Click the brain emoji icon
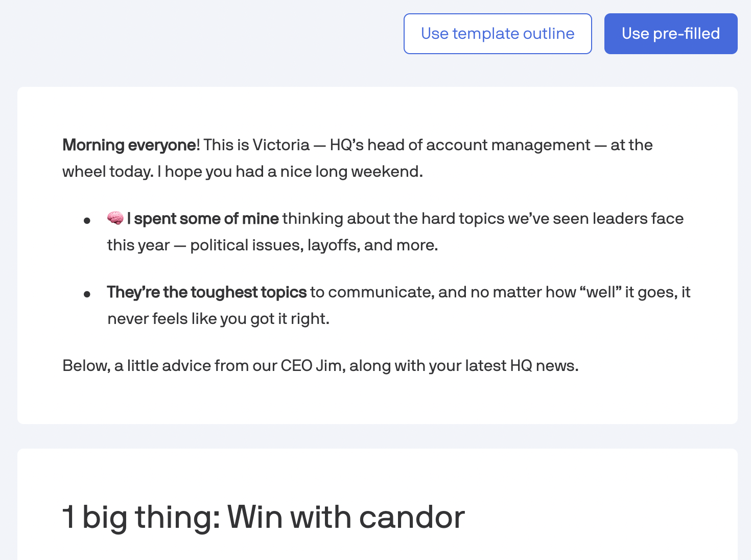 (x=115, y=218)
